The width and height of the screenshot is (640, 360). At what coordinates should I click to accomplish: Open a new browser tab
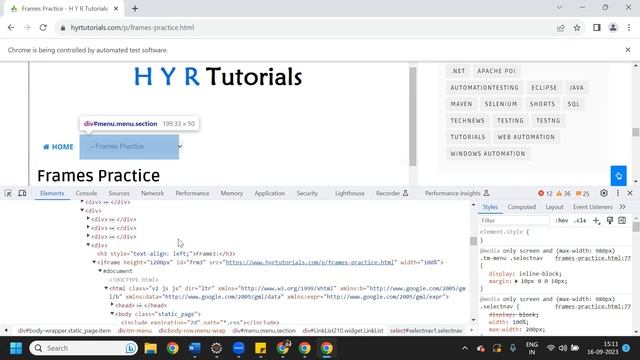(135, 9)
